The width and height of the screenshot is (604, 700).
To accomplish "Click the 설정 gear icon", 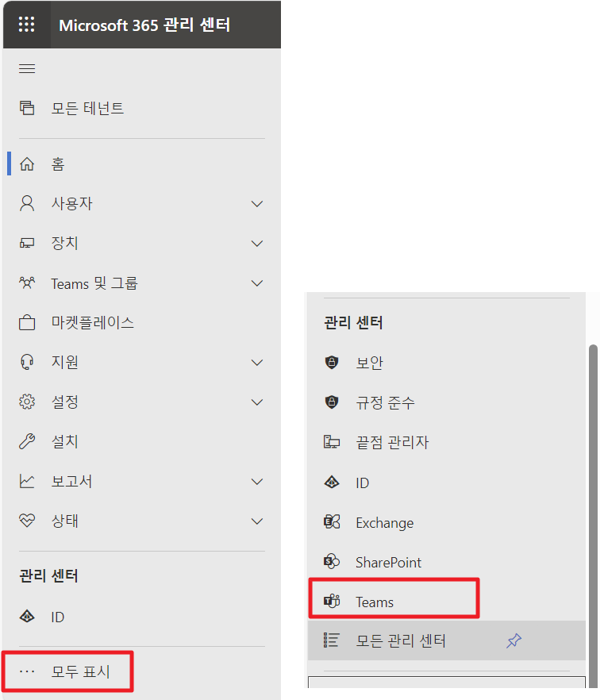I will click(27, 402).
